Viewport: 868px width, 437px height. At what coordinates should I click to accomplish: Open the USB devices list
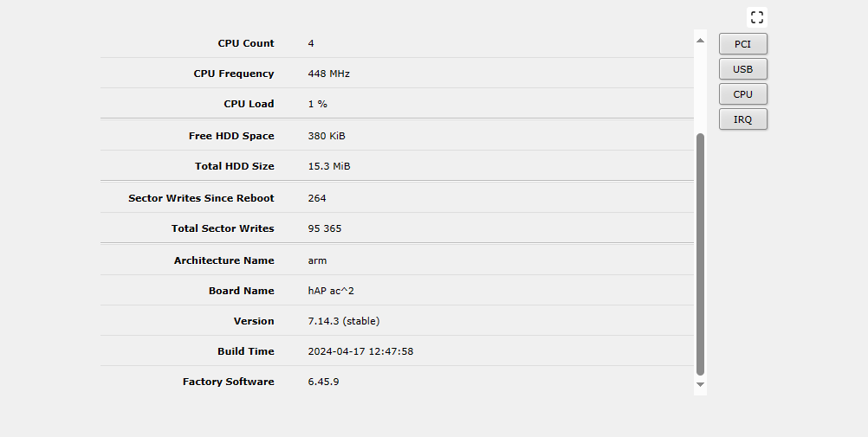point(742,69)
